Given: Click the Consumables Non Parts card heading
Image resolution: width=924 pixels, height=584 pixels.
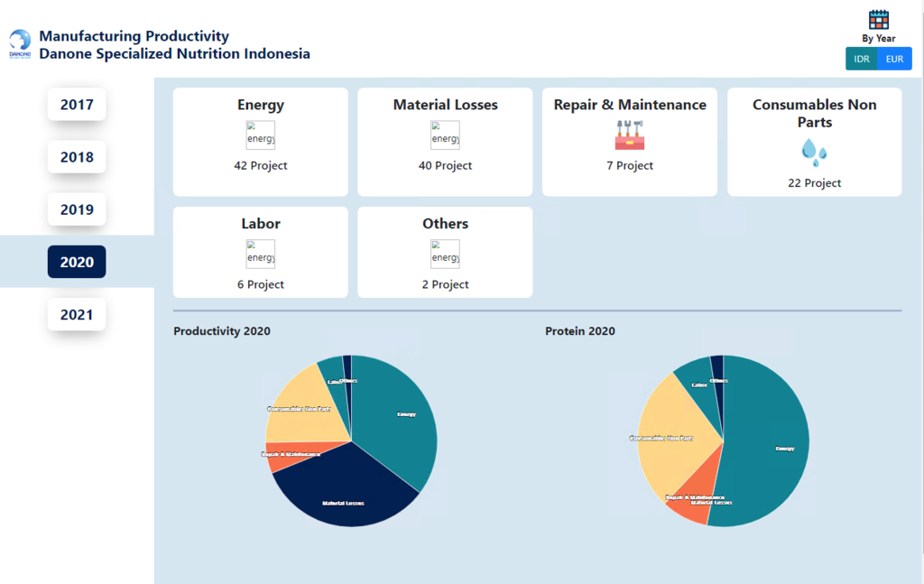Looking at the screenshot, I should pyautogui.click(x=815, y=113).
